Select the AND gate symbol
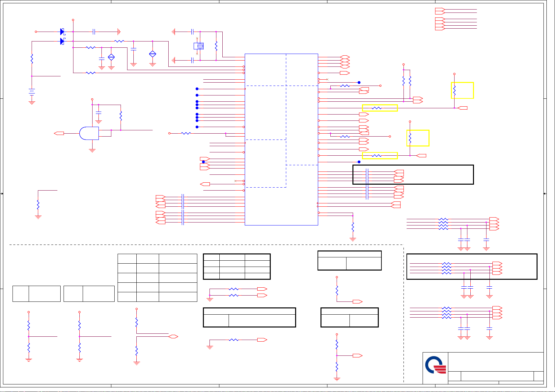555x392 pixels. coord(89,133)
